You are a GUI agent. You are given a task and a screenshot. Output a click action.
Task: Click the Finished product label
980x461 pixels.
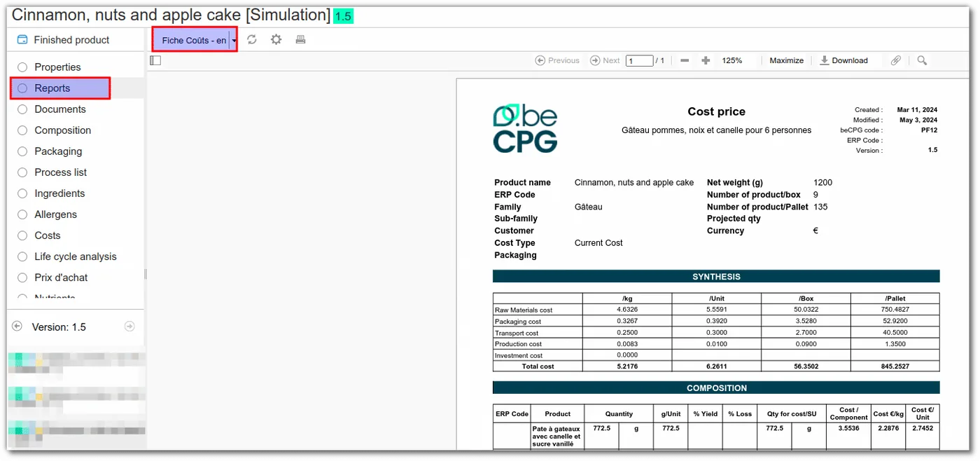pyautogui.click(x=71, y=40)
